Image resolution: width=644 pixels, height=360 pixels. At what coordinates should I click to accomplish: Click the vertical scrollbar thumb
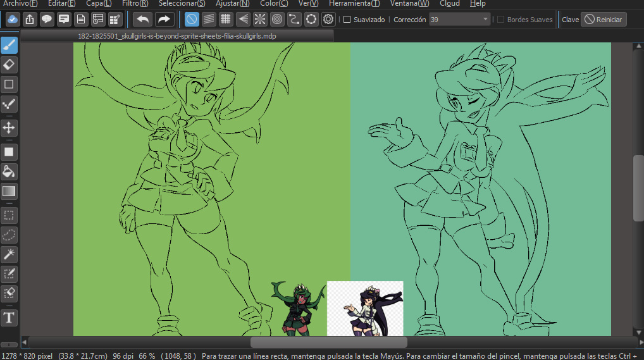click(x=638, y=188)
